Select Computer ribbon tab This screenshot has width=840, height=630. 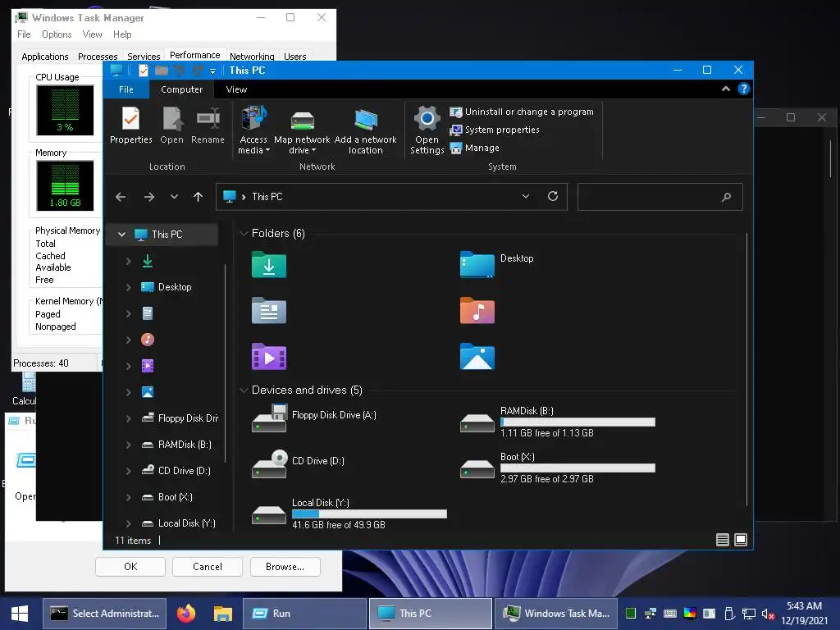(181, 89)
